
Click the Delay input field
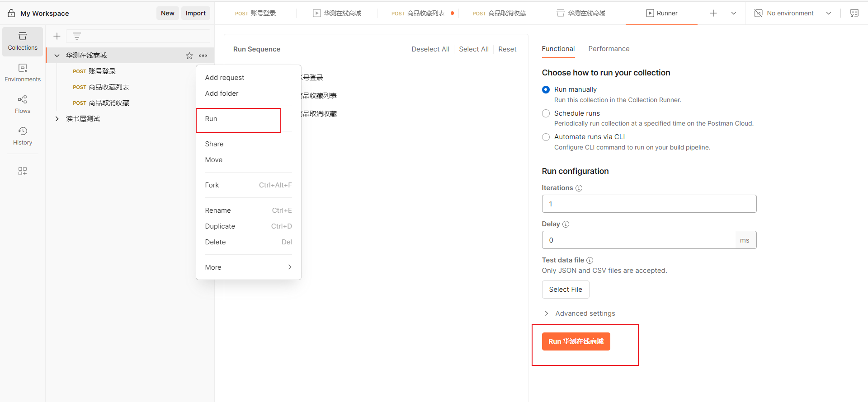click(x=639, y=240)
